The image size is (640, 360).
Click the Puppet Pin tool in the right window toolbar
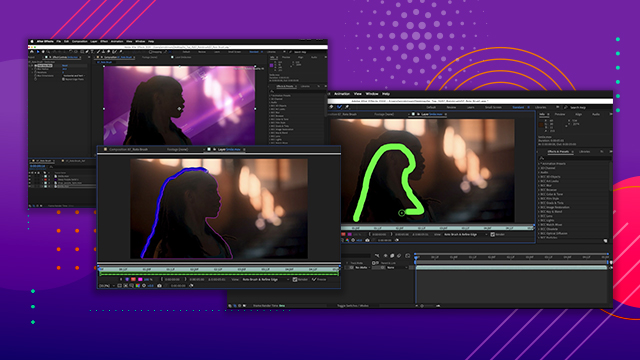point(347,107)
